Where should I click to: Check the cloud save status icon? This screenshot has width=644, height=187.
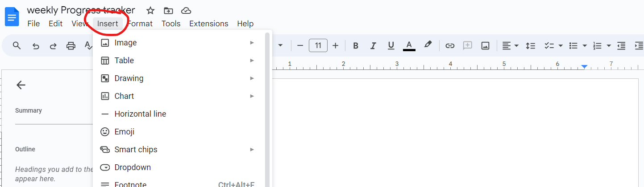(x=186, y=11)
